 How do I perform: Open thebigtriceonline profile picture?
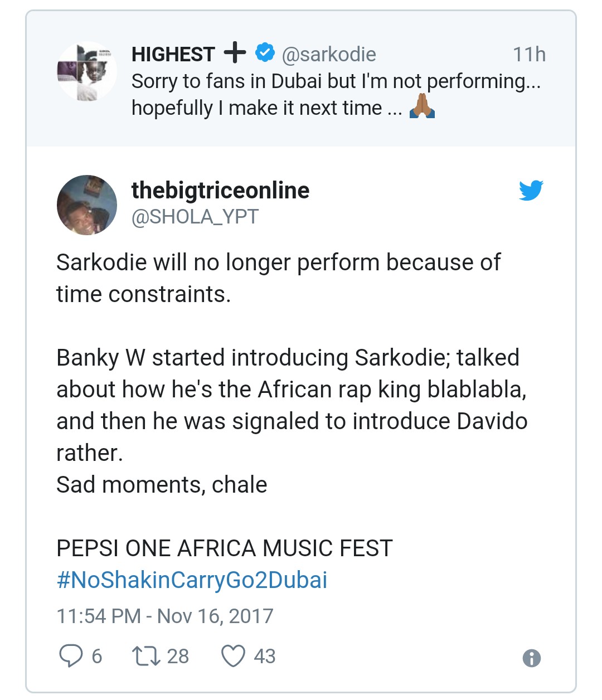click(87, 205)
